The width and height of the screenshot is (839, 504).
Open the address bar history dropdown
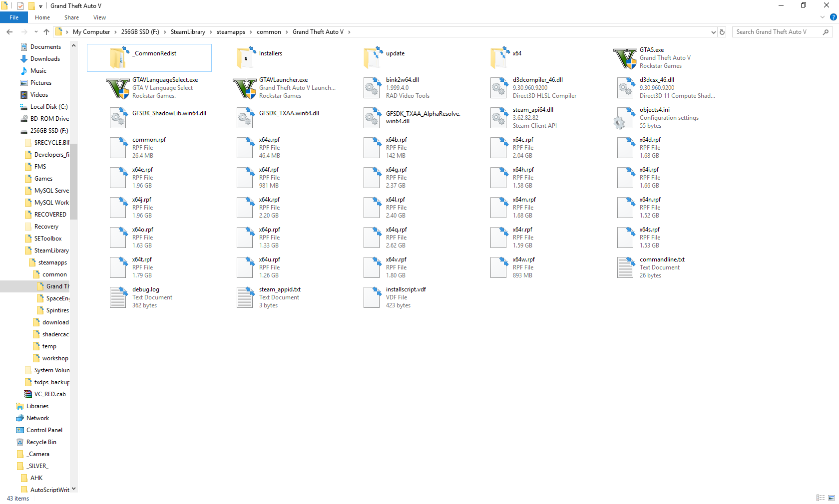pyautogui.click(x=713, y=31)
